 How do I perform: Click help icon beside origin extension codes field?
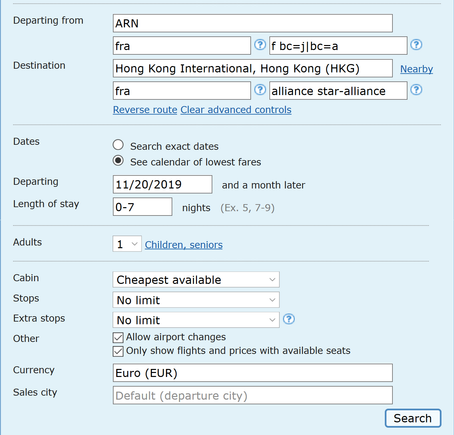click(x=416, y=45)
